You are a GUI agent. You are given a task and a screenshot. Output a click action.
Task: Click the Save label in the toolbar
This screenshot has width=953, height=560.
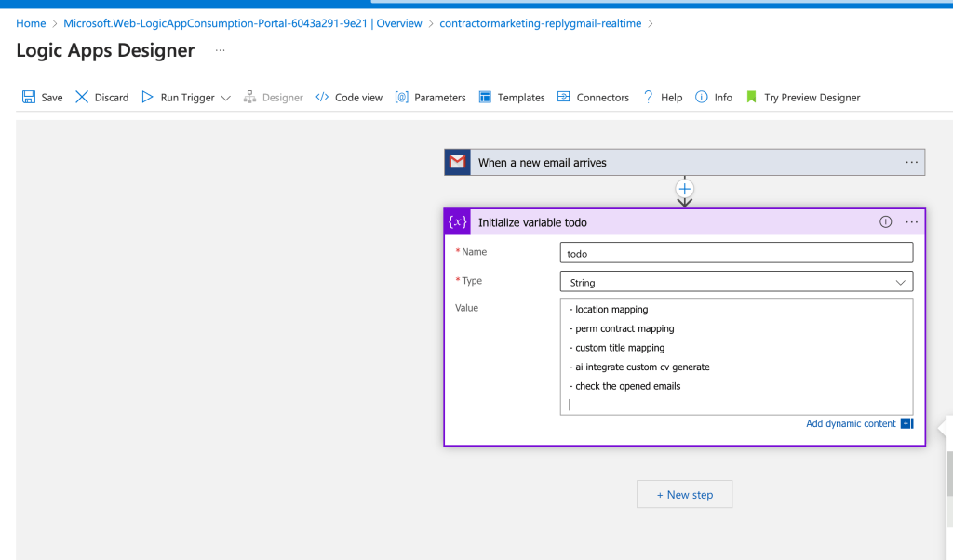[52, 97]
